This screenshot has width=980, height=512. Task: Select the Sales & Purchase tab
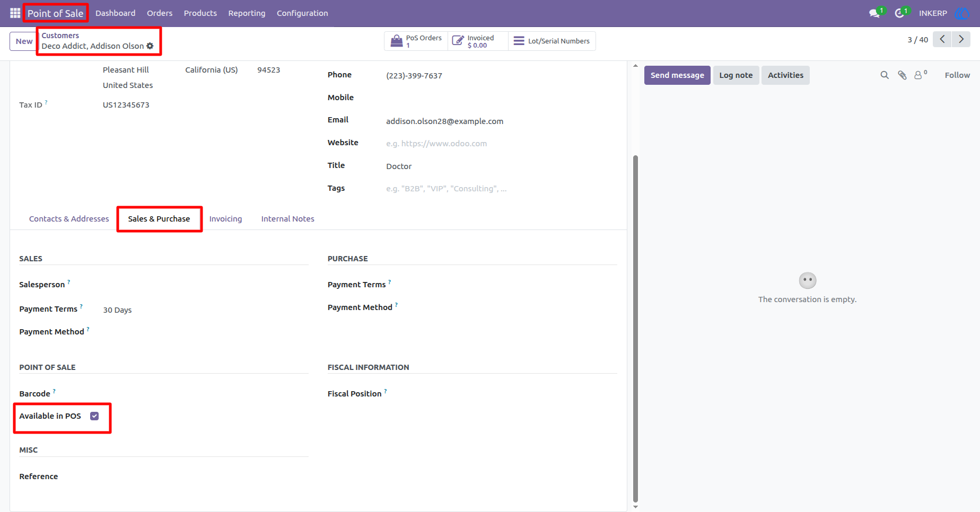pyautogui.click(x=159, y=219)
